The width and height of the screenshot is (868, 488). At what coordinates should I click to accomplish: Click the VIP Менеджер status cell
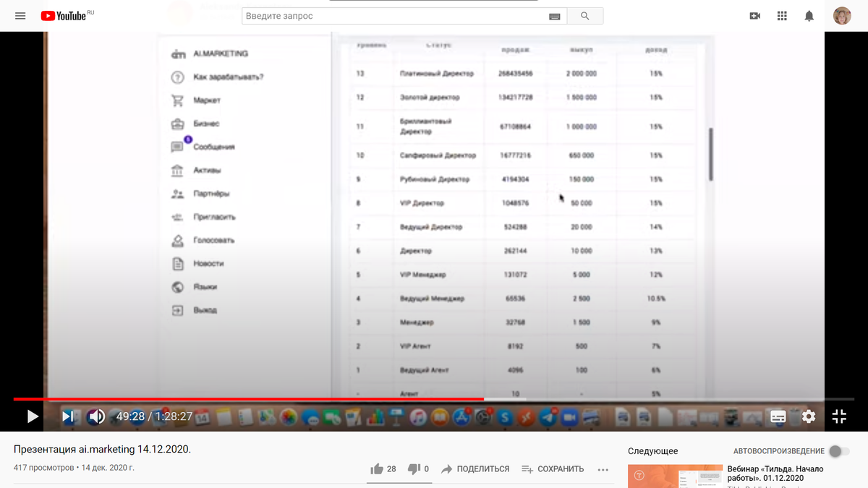click(422, 275)
